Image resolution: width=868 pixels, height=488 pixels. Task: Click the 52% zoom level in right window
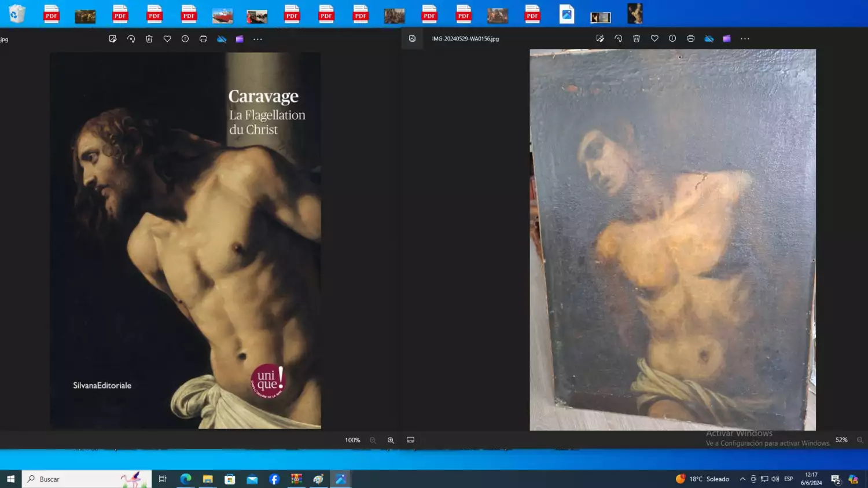pos(841,440)
